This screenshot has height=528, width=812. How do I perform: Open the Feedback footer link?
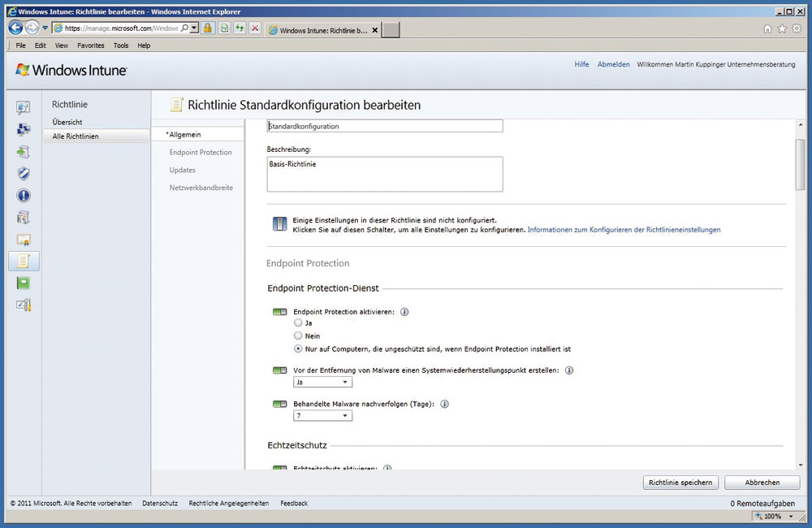[294, 503]
